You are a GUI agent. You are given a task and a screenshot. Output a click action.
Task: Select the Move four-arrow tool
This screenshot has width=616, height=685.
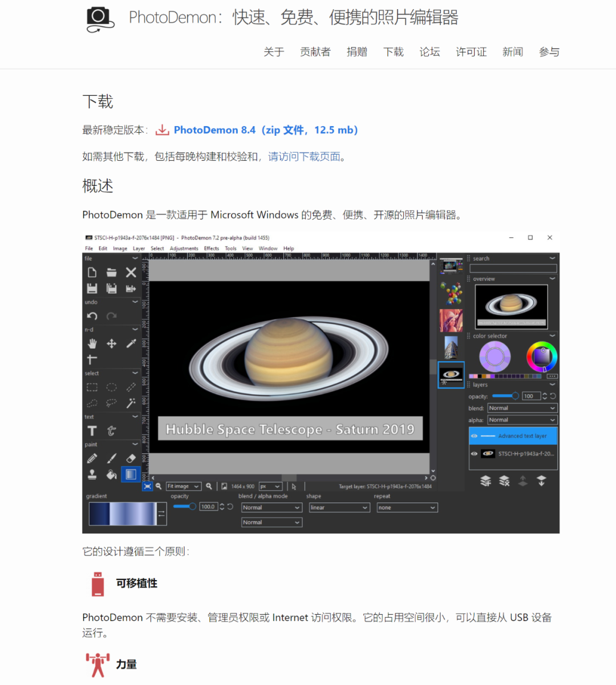coord(111,343)
